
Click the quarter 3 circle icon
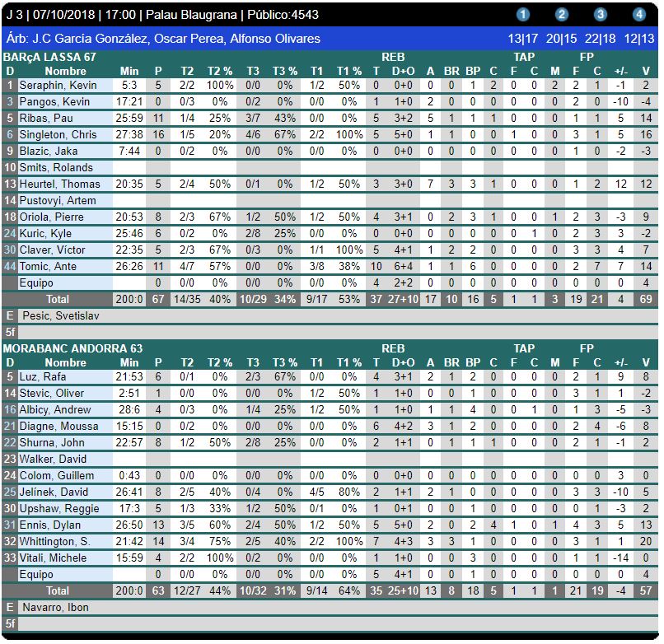pyautogui.click(x=600, y=15)
